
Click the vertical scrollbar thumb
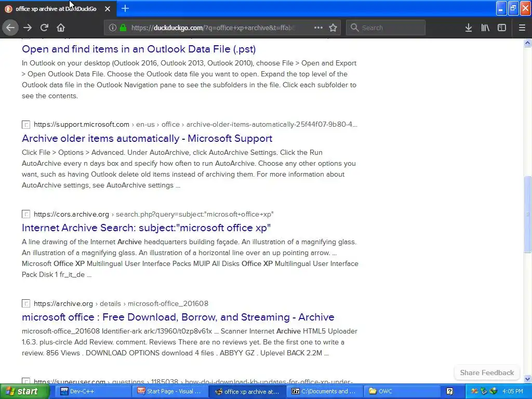pyautogui.click(x=527, y=214)
